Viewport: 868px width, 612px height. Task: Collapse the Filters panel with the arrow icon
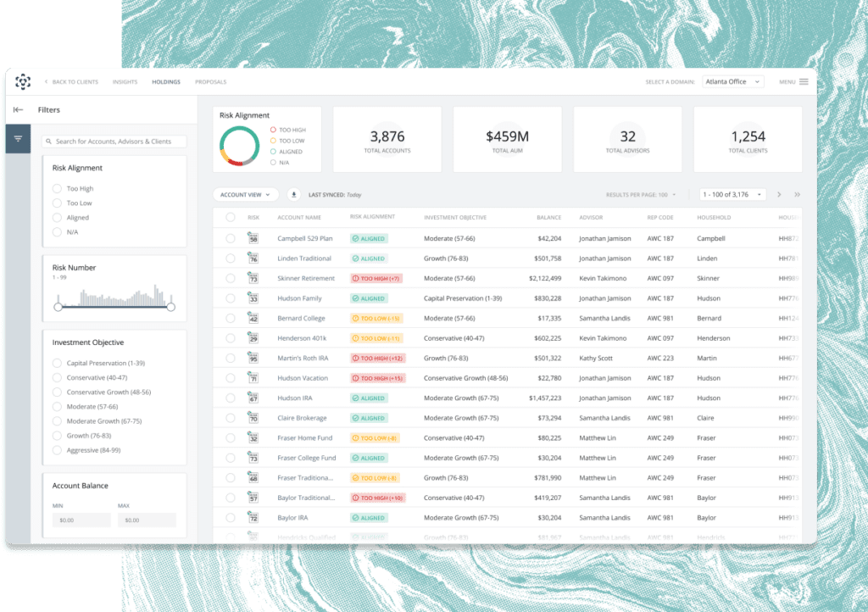[x=18, y=109]
